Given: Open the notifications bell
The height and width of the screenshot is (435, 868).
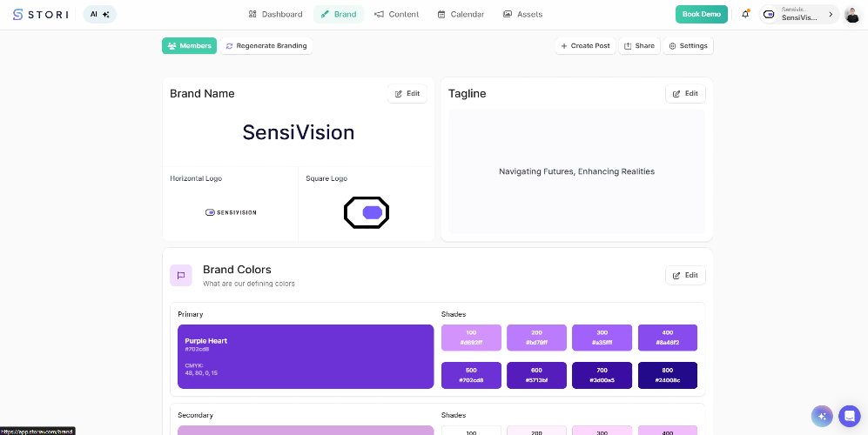Looking at the screenshot, I should coord(745,14).
